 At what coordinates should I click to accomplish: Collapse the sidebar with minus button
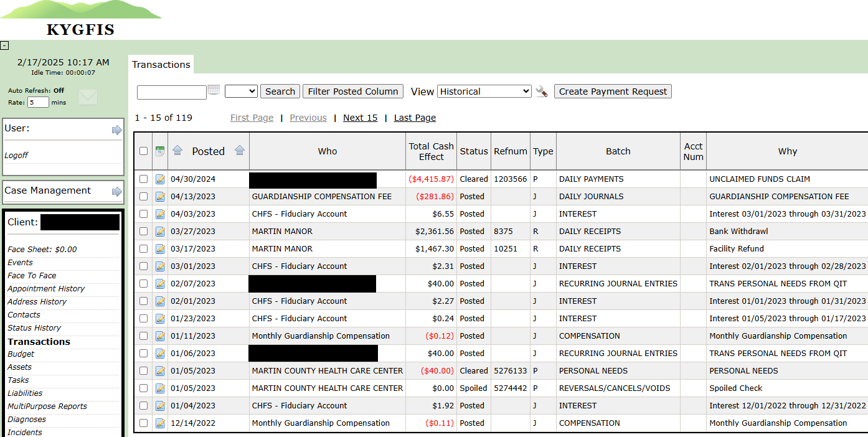4,45
